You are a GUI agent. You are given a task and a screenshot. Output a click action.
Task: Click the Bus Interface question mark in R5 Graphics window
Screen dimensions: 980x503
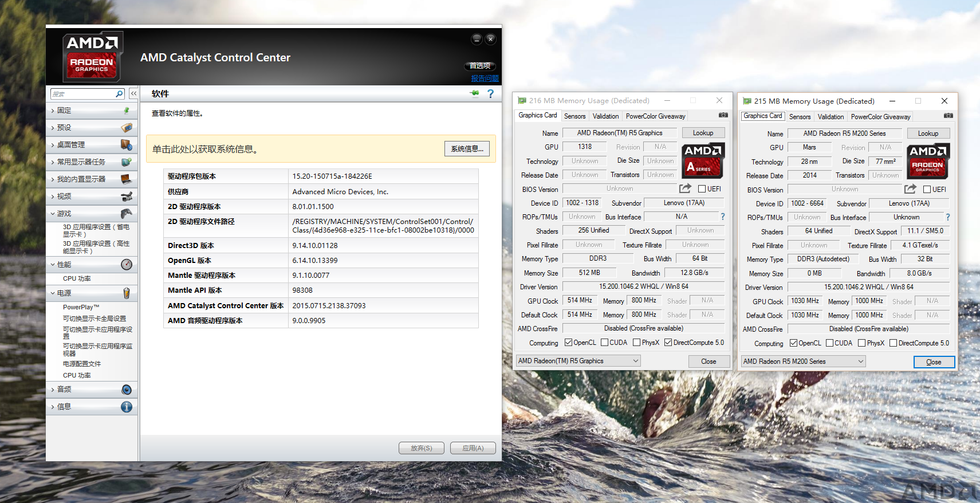723,217
